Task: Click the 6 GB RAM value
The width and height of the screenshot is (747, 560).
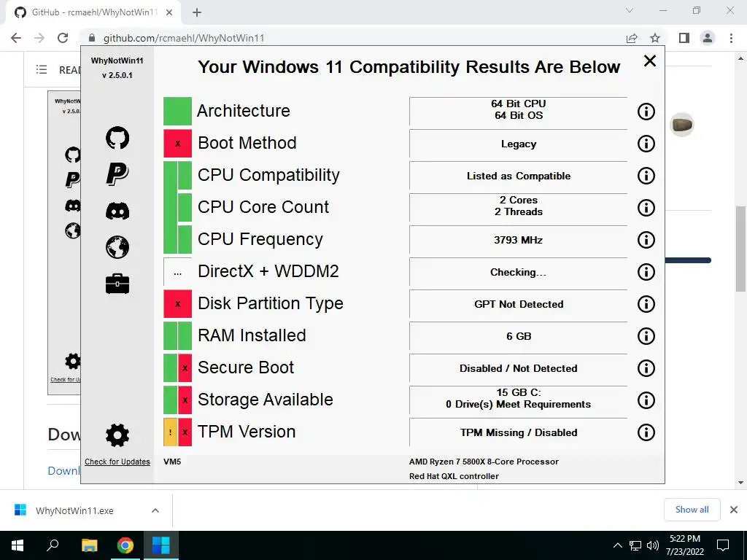Action: (x=519, y=336)
